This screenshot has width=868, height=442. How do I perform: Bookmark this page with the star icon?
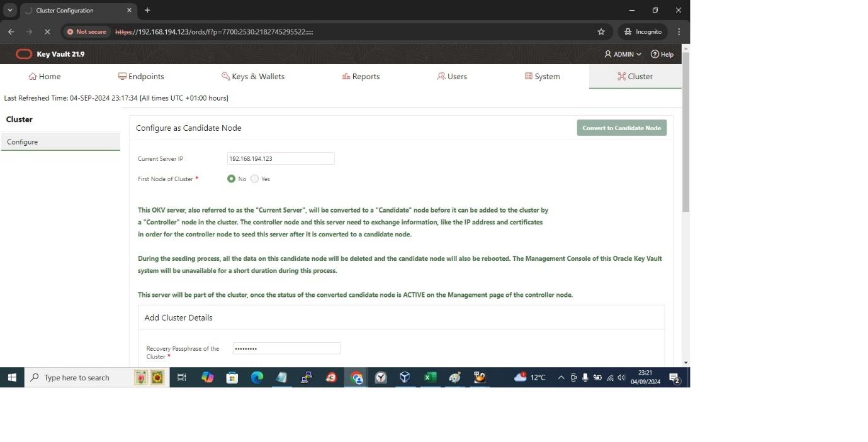point(601,31)
